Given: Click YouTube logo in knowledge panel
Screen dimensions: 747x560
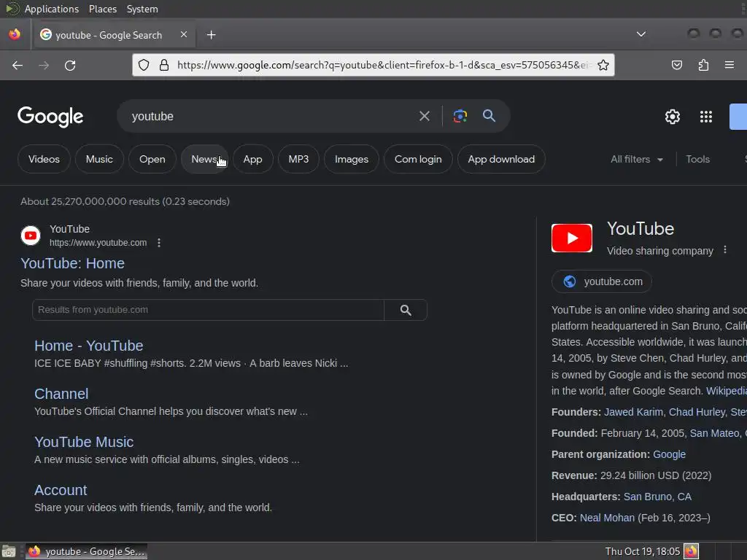Looking at the screenshot, I should coord(572,238).
